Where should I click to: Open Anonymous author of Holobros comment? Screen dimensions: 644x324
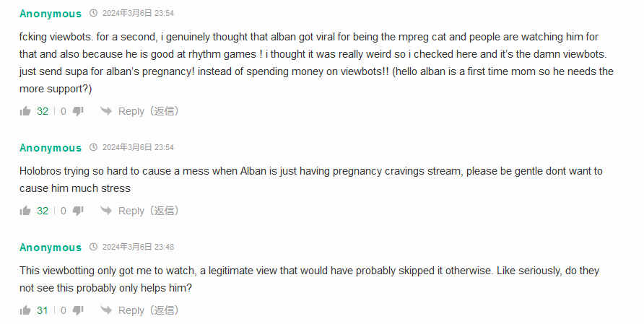click(x=51, y=148)
